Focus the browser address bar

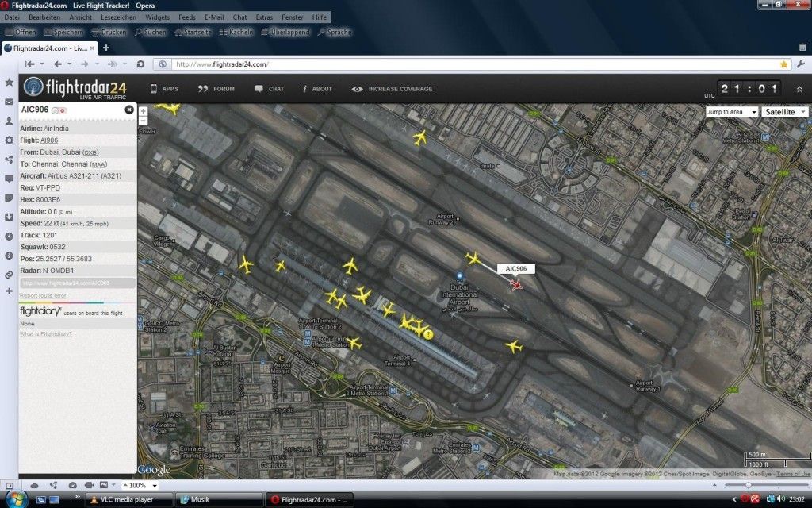471,64
